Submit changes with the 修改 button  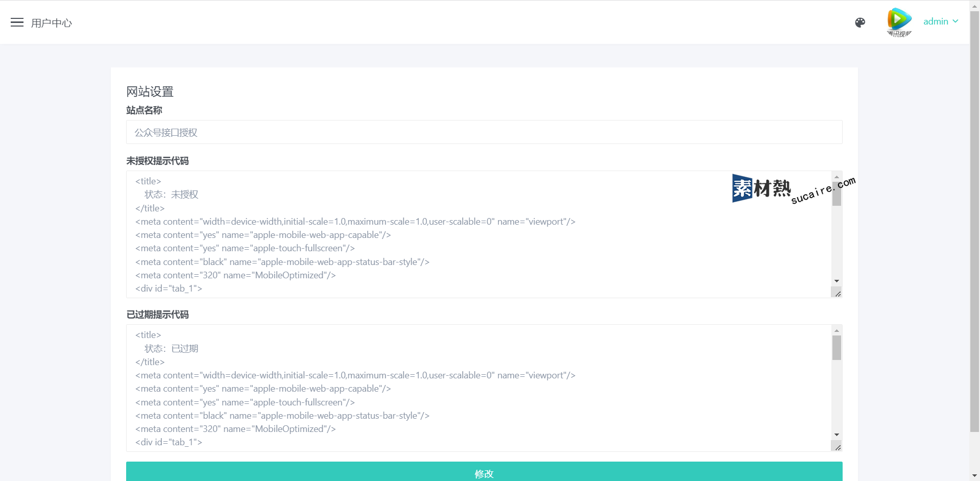[484, 473]
